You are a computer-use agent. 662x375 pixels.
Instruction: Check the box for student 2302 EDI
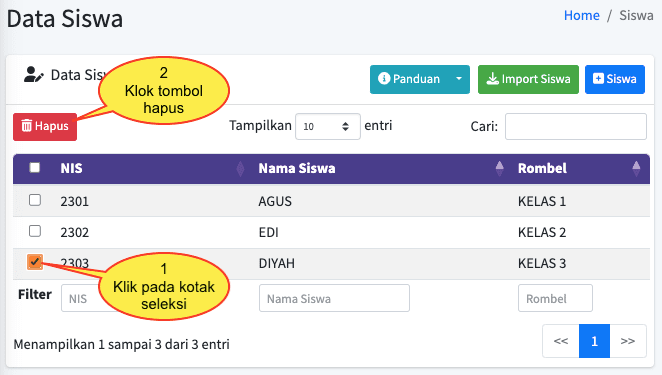click(x=35, y=231)
